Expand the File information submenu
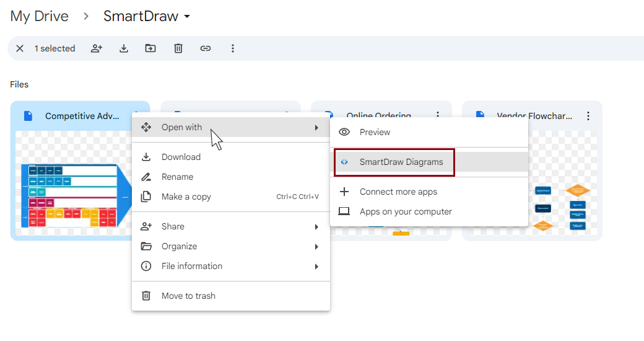The image size is (644, 341). [231, 266]
